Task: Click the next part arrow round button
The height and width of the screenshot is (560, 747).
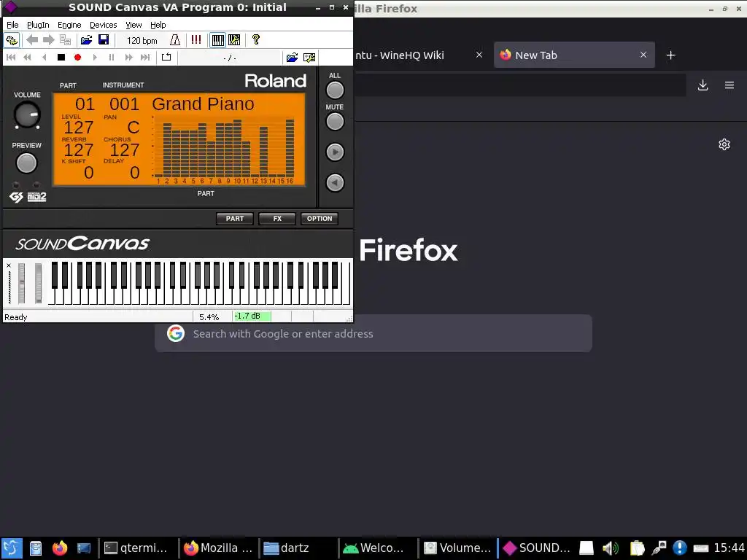Action: tap(335, 152)
